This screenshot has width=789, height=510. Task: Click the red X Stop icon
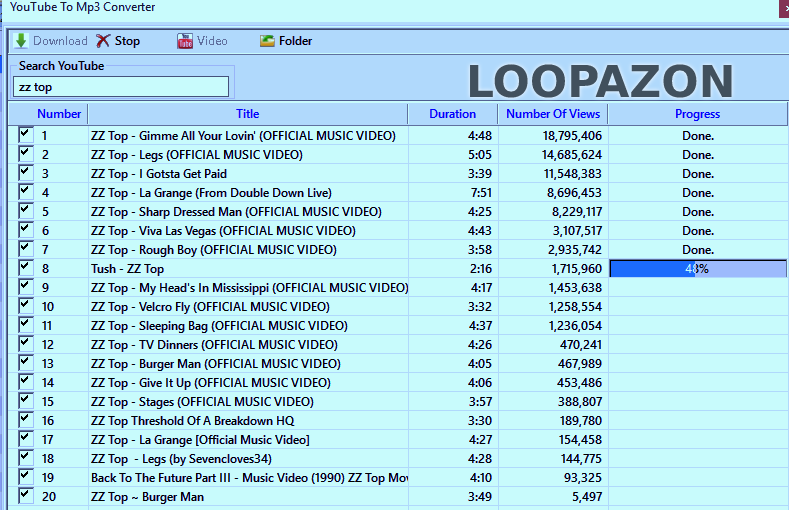[103, 41]
